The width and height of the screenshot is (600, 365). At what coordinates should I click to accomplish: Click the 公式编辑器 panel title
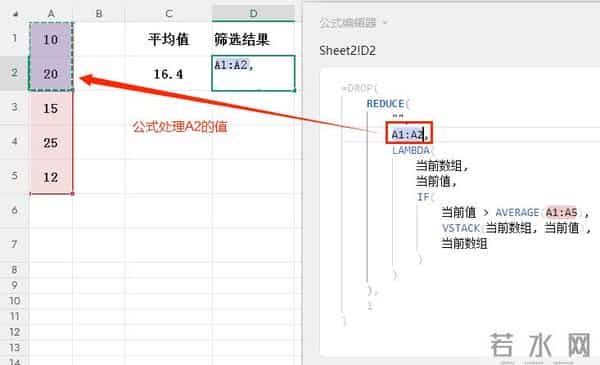click(348, 23)
